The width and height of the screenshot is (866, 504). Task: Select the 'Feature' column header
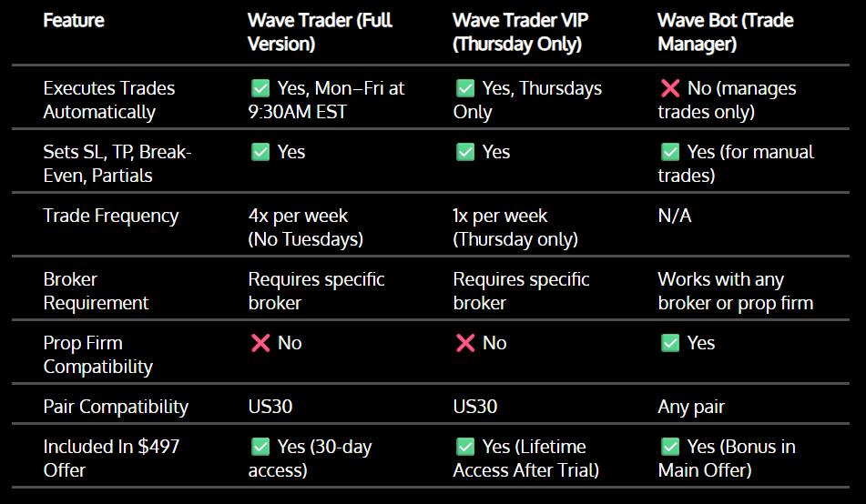[x=74, y=20]
